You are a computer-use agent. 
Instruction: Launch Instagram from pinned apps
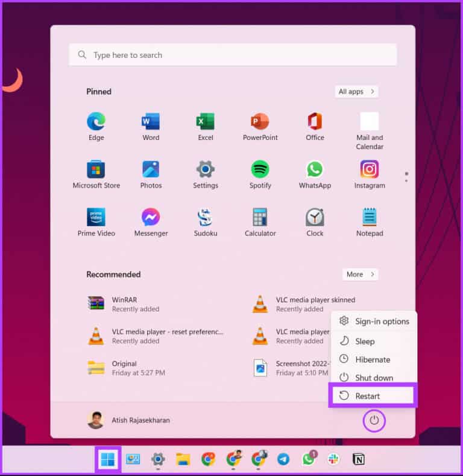point(369,174)
